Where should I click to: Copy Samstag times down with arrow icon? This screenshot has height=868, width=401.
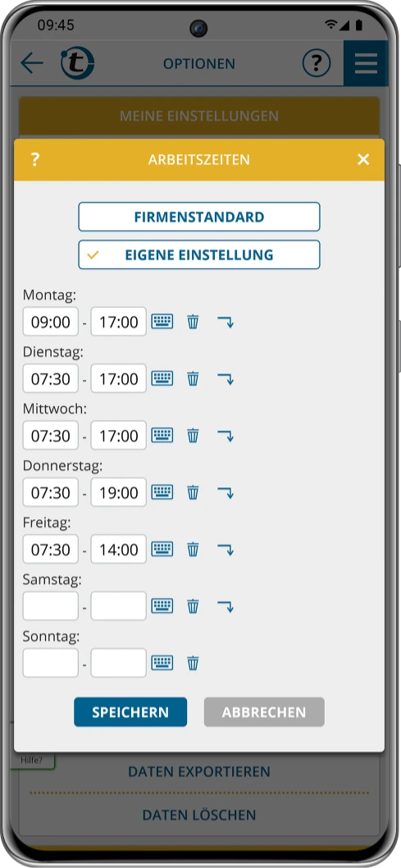(x=226, y=606)
